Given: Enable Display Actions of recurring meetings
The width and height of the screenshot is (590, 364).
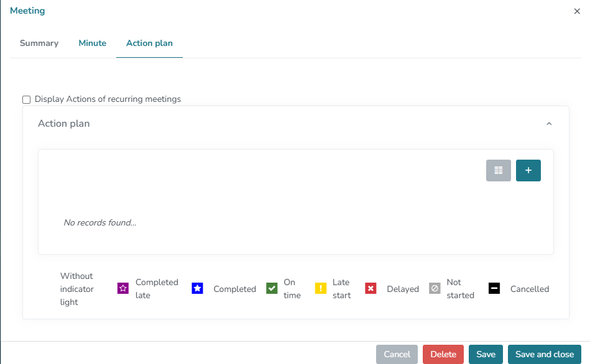Looking at the screenshot, I should tap(26, 99).
